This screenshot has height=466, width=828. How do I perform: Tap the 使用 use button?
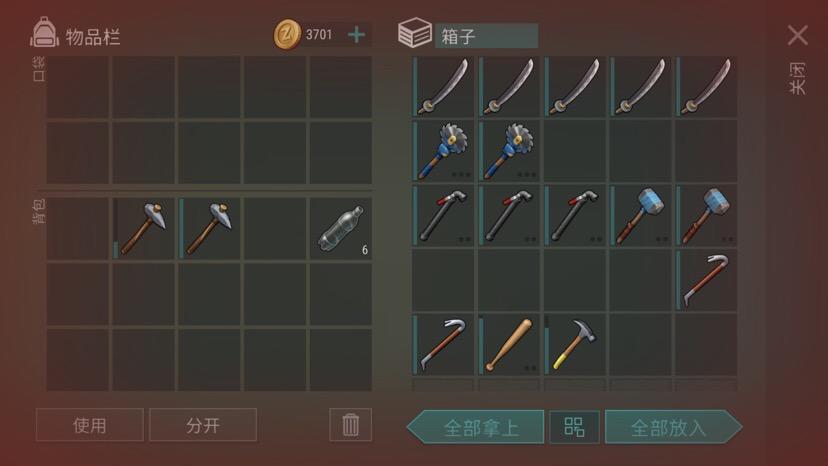pos(90,425)
